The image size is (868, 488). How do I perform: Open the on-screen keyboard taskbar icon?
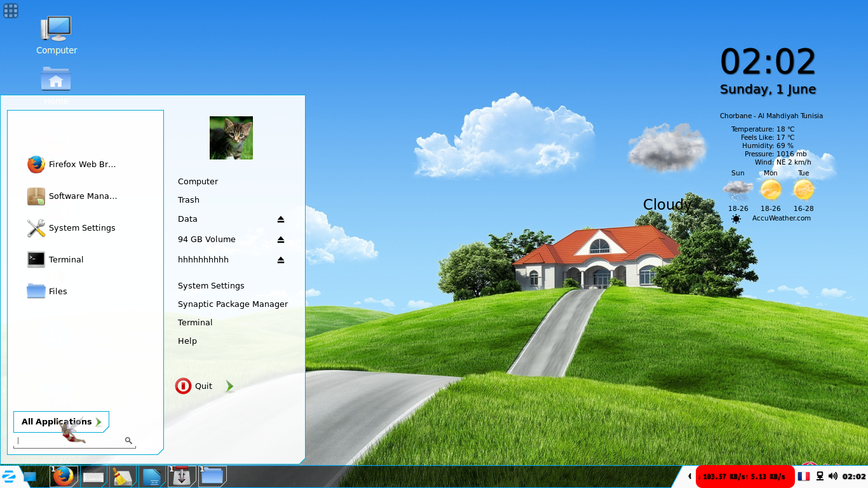point(93,476)
